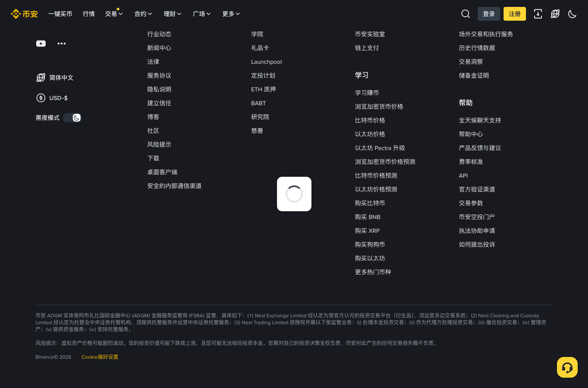Open 一键买币 in the top navigation
This screenshot has height=388, width=588.
click(60, 14)
